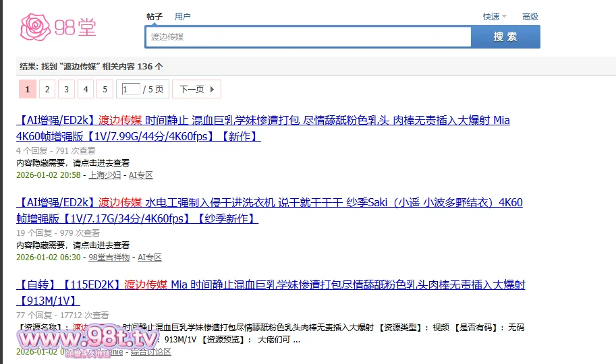Open the 综合讨论区 forum link
This screenshot has width=616, height=364.
click(151, 352)
